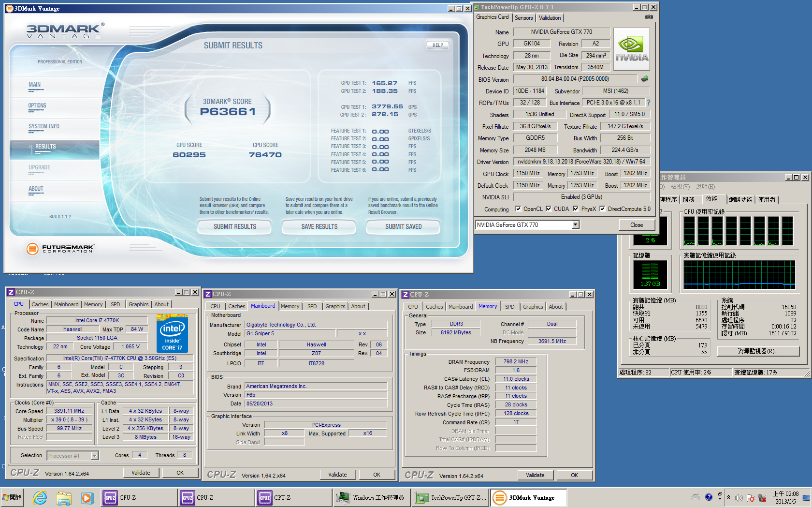Image resolution: width=812 pixels, height=508 pixels.
Task: Open the Start button on the taskbar
Action: click(13, 497)
